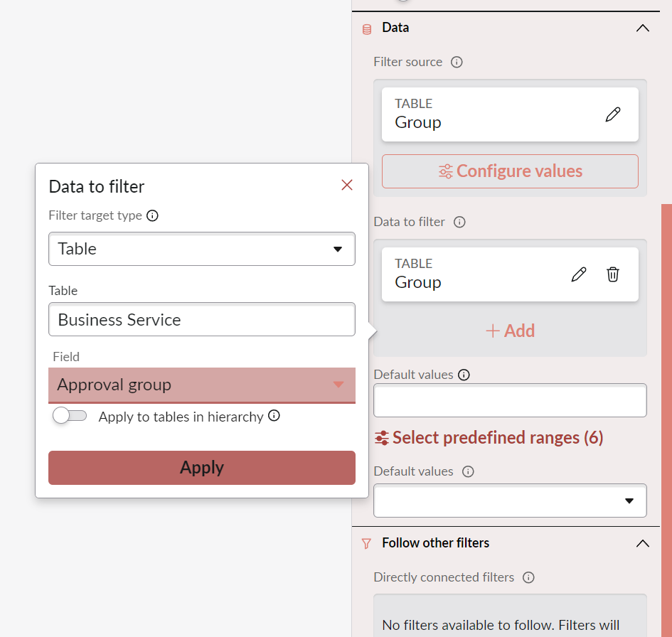672x637 pixels.
Task: Open the Filter target type dropdown
Action: click(x=201, y=249)
